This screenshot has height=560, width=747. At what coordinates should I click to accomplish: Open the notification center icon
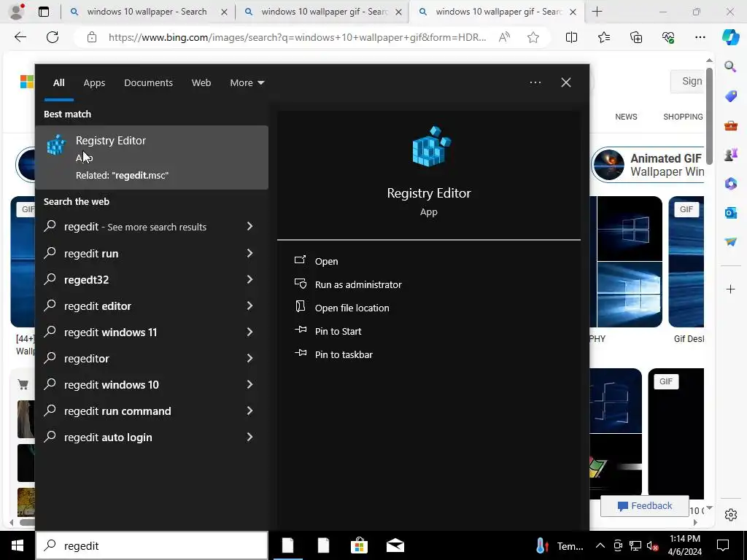click(723, 545)
